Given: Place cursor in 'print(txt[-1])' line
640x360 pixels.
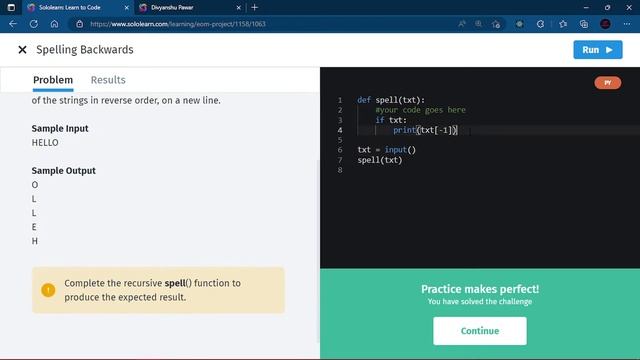Looking at the screenshot, I should coord(425,130).
